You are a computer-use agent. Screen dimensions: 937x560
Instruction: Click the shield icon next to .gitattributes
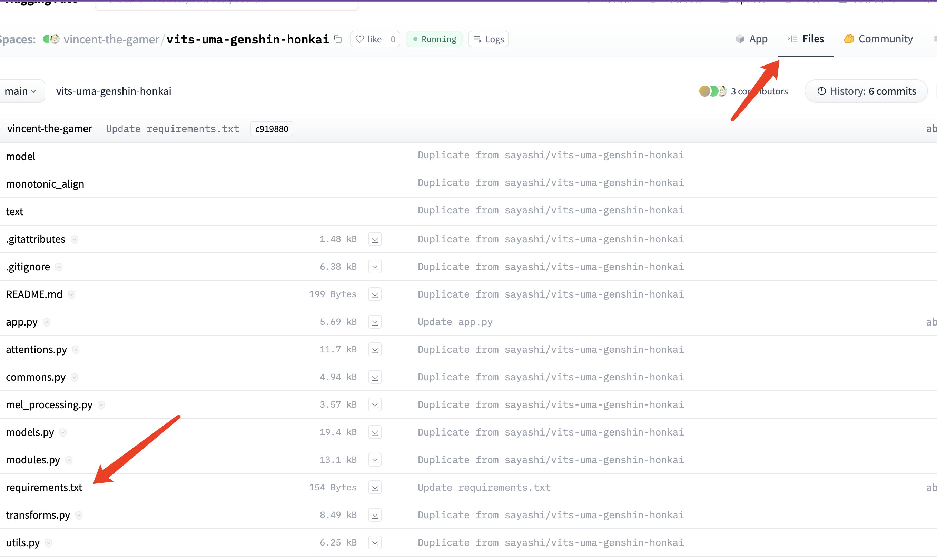[75, 239]
